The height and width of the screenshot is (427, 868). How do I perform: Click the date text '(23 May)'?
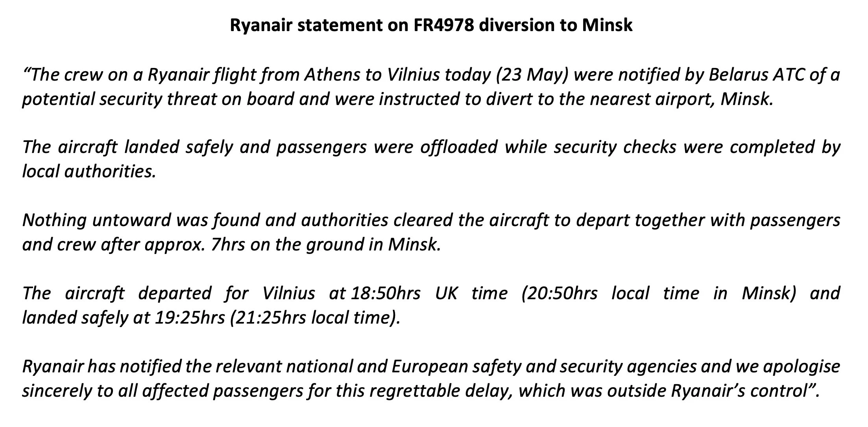532,75
